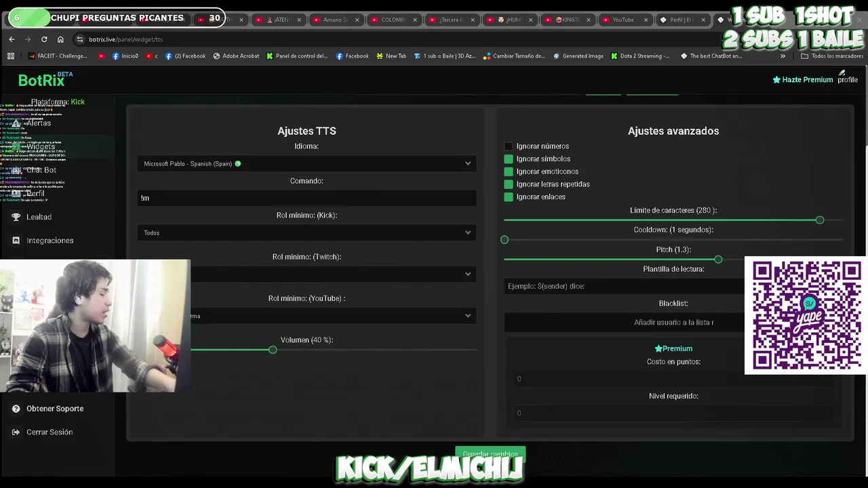Screen dimensions: 868x488
Task: Open Integraciones in the sidebar
Action: click(50, 241)
